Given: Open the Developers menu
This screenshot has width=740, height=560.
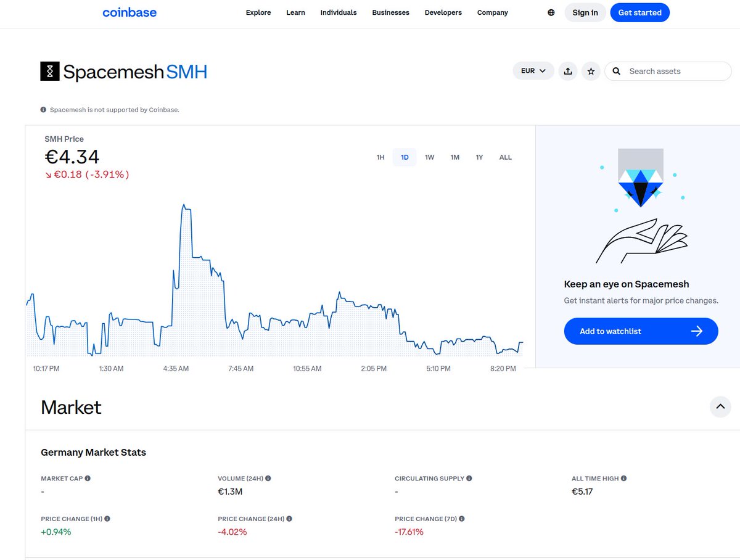Looking at the screenshot, I should pos(443,12).
